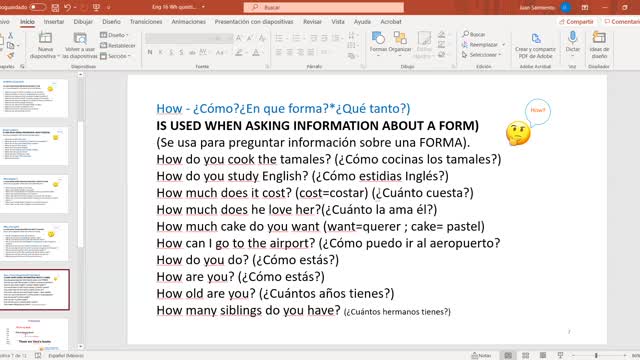Viewport: 640px width, 360px height.
Task: Open the Insertar tab
Action: tap(54, 22)
